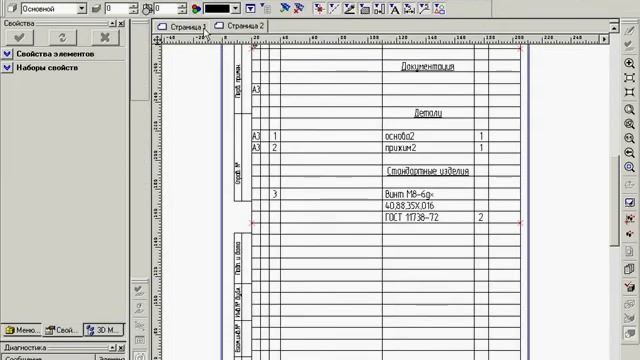Click the blue pin icon in top toolbar

click(285, 8)
